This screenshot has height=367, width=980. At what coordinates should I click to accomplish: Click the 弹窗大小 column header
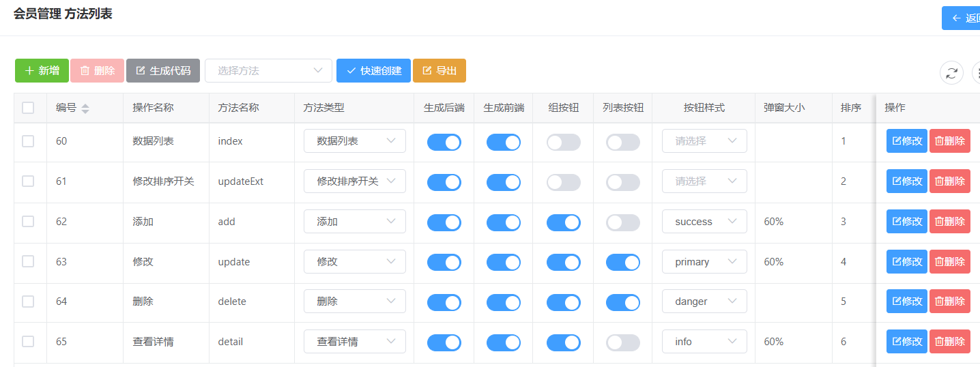click(784, 108)
